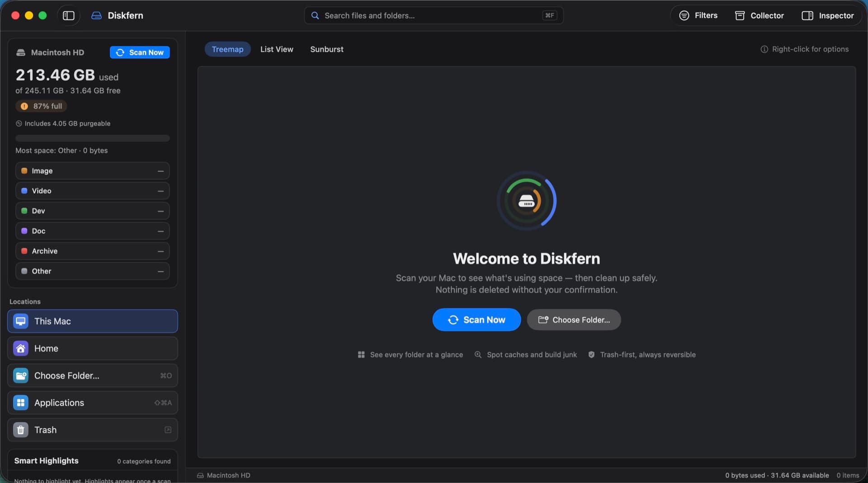Click the info icon beside Right-click for options
Screen dimensions: 868x483
coord(764,49)
